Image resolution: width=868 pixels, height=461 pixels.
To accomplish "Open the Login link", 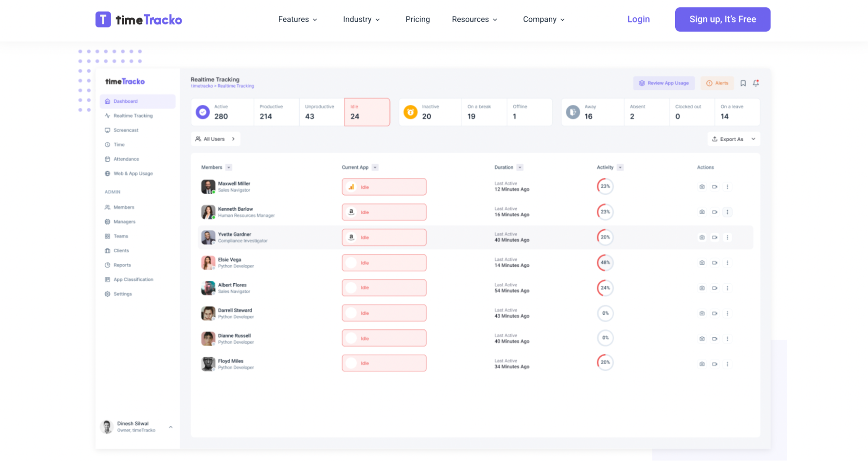I will tap(638, 19).
